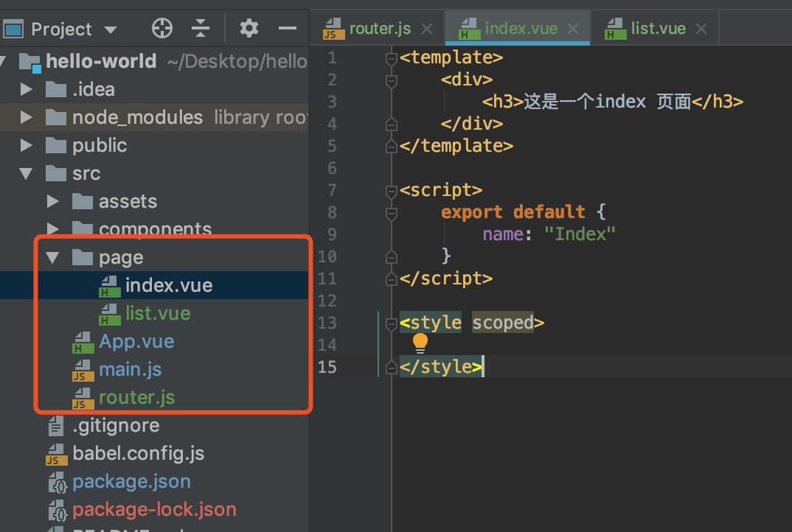792x532 pixels.
Task: Fold the style block at line 13
Action: click(392, 323)
